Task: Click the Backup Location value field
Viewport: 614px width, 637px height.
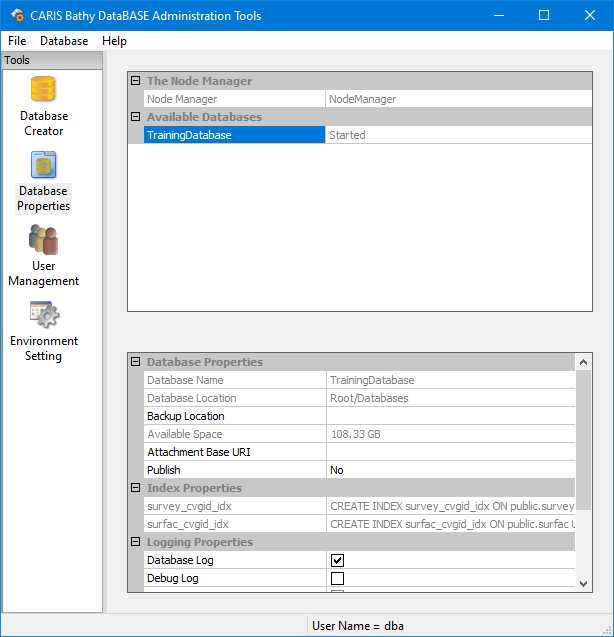Action: pyautogui.click(x=450, y=416)
